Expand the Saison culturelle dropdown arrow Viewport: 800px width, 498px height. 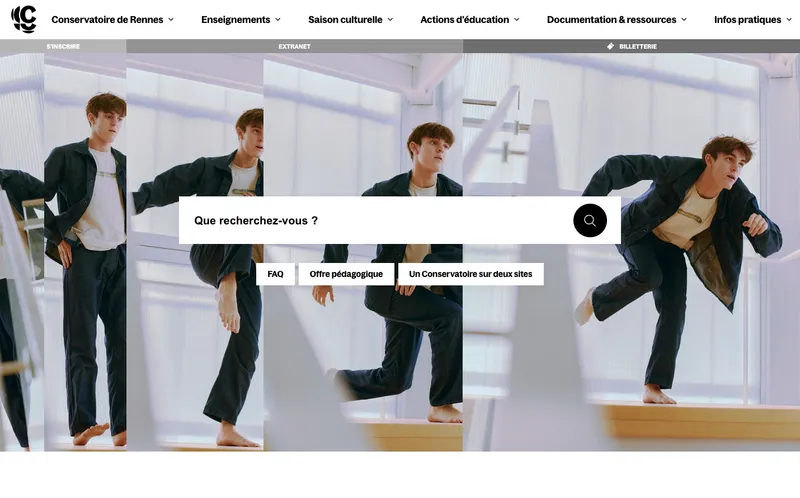390,19
